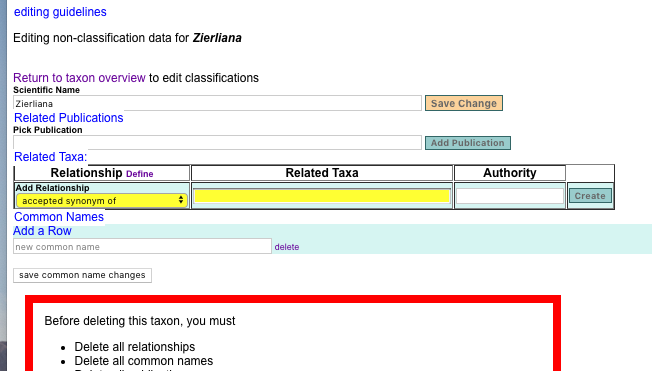Open the Common Names link
This screenshot has width=652, height=371.
click(59, 217)
